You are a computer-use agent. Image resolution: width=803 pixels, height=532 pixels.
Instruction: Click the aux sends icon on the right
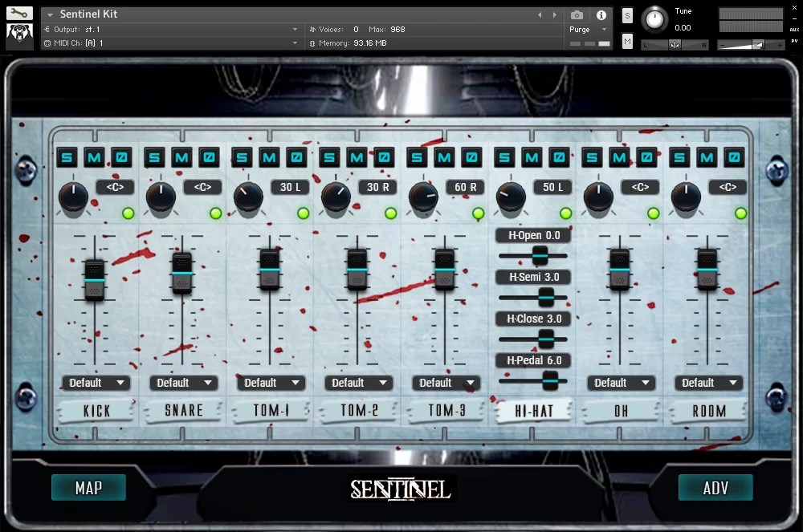click(x=796, y=29)
